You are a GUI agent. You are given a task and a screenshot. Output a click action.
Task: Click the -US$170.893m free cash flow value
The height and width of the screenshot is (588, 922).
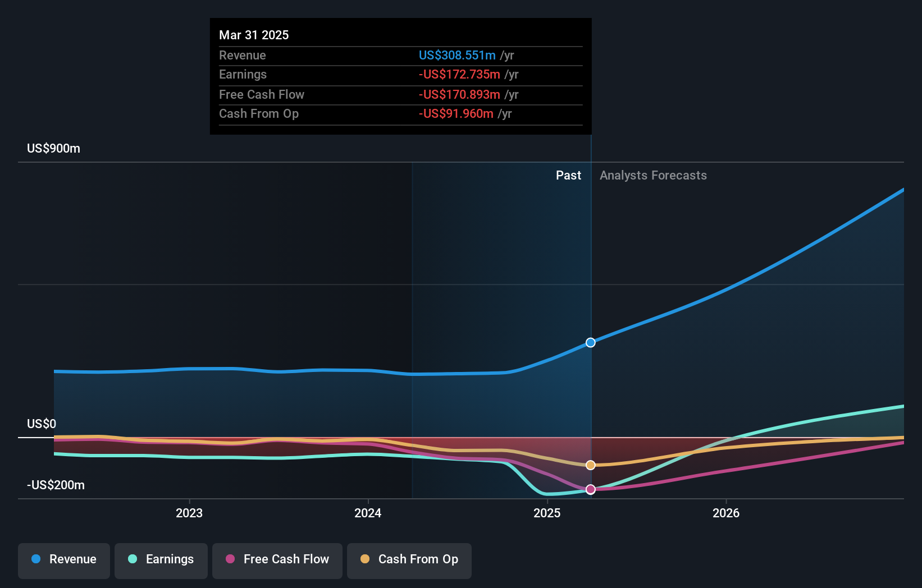[459, 94]
